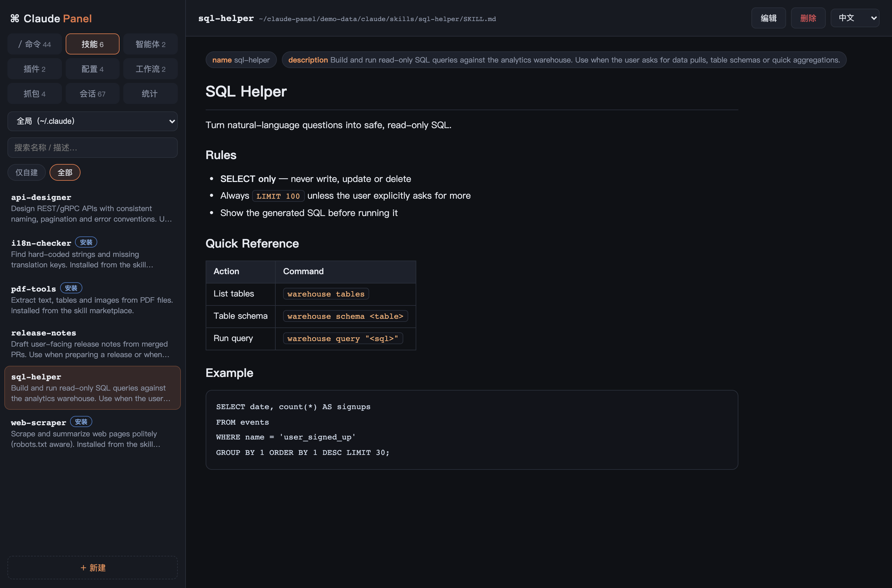Screen dimensions: 892x588
Task: Click the red 删除 button
Action: [808, 18]
